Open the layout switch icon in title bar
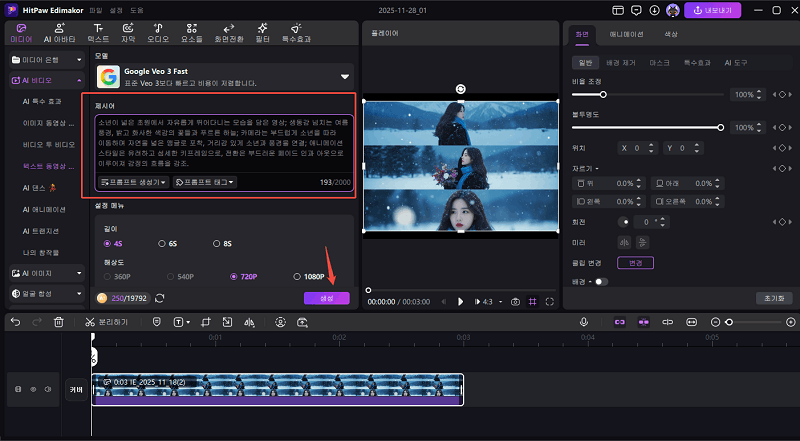The height and width of the screenshot is (441, 800). 618,10
